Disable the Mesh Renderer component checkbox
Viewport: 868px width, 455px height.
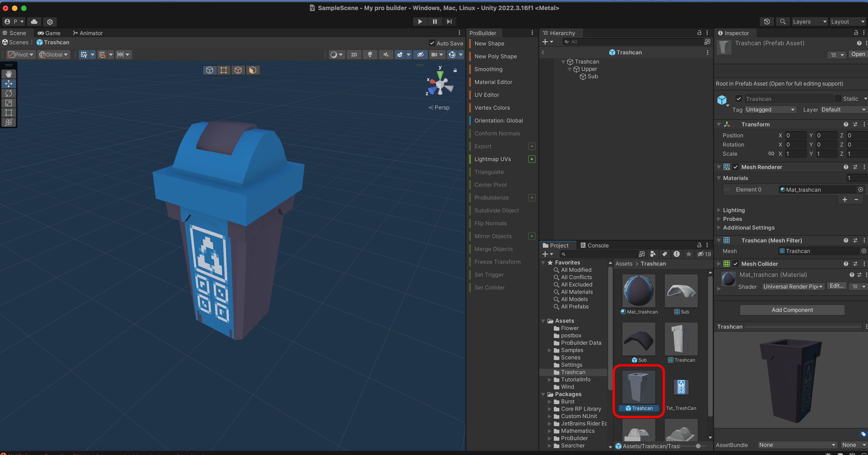click(x=736, y=167)
